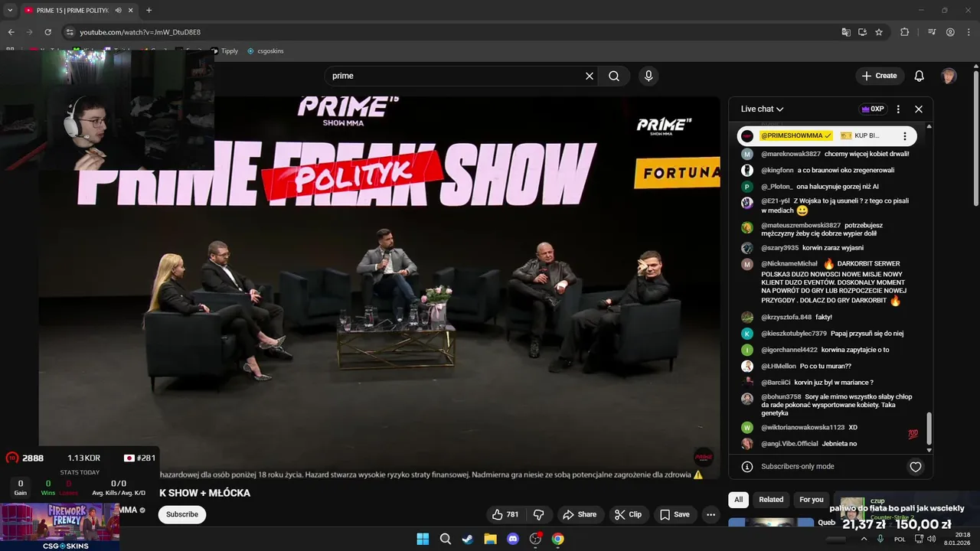
Task: Dislike the video
Action: [x=539, y=514]
